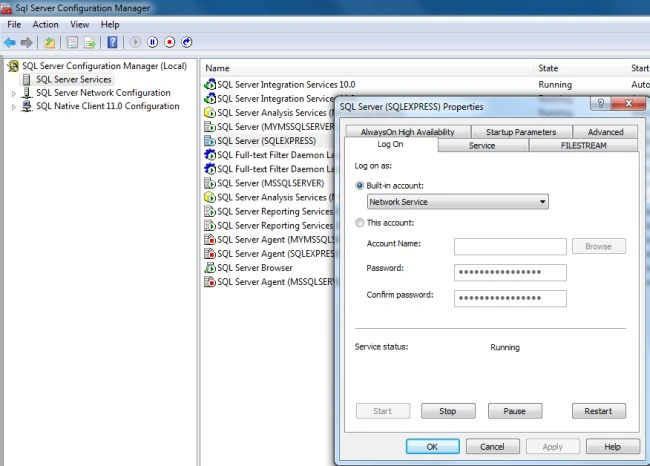Click the Apply button

pyautogui.click(x=553, y=447)
